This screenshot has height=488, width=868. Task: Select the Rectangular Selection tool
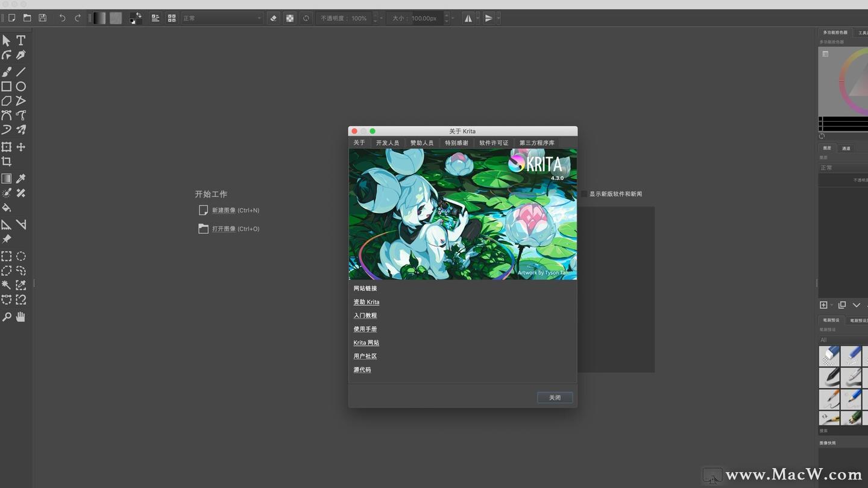point(7,256)
